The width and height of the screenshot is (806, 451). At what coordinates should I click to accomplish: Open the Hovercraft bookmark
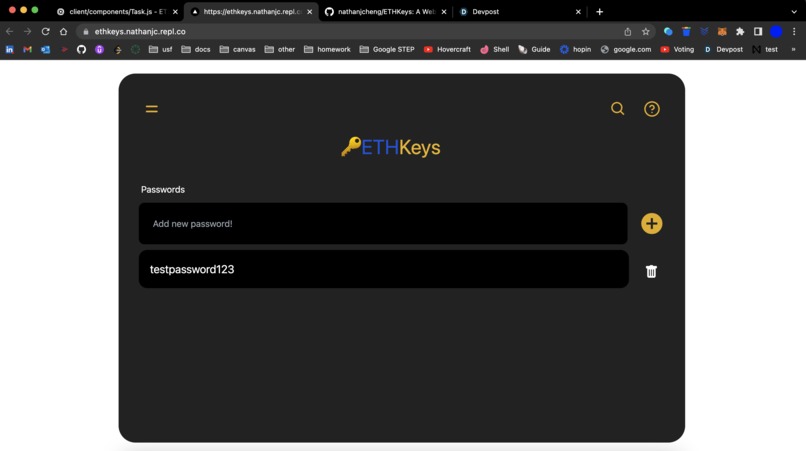point(447,49)
